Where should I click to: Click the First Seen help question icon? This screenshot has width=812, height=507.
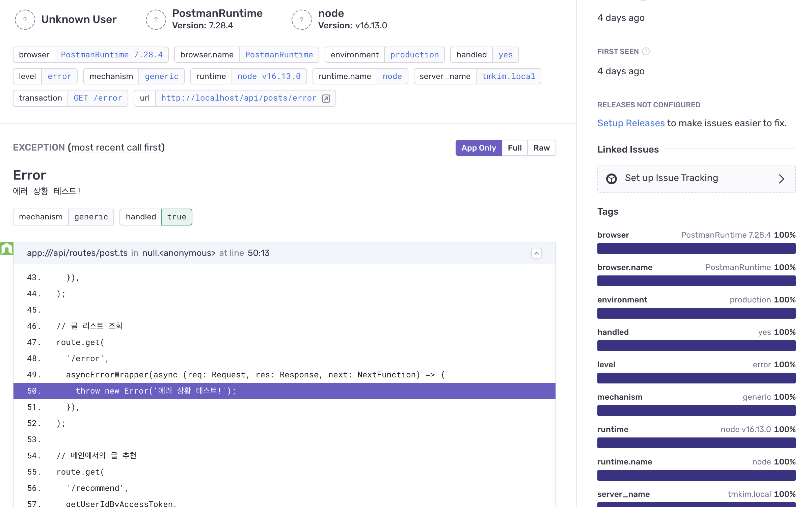[646, 51]
